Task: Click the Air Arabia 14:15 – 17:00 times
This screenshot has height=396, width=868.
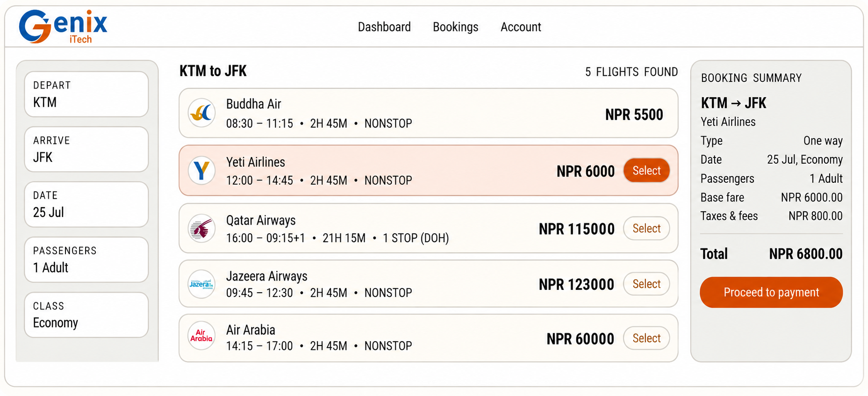Action: pos(259,346)
